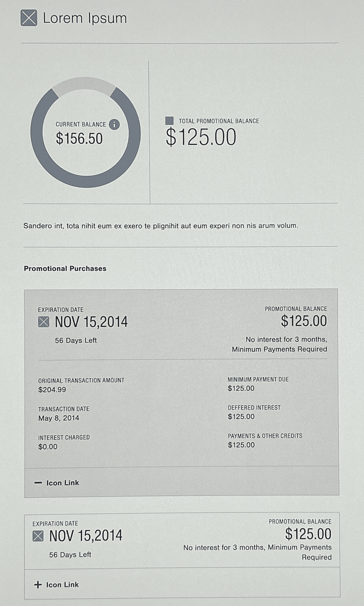364x606 pixels.
Task: Select the Promotional Purchases heading
Action: pos(65,268)
